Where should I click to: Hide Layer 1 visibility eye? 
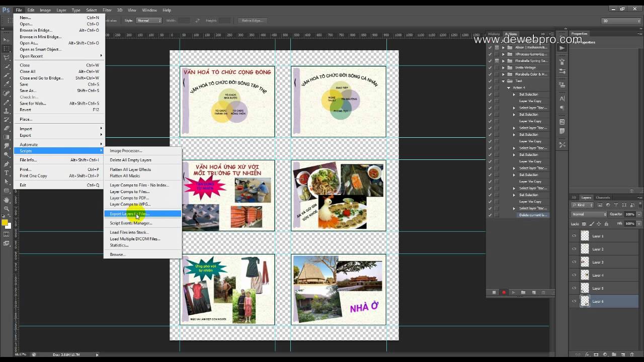point(574,236)
